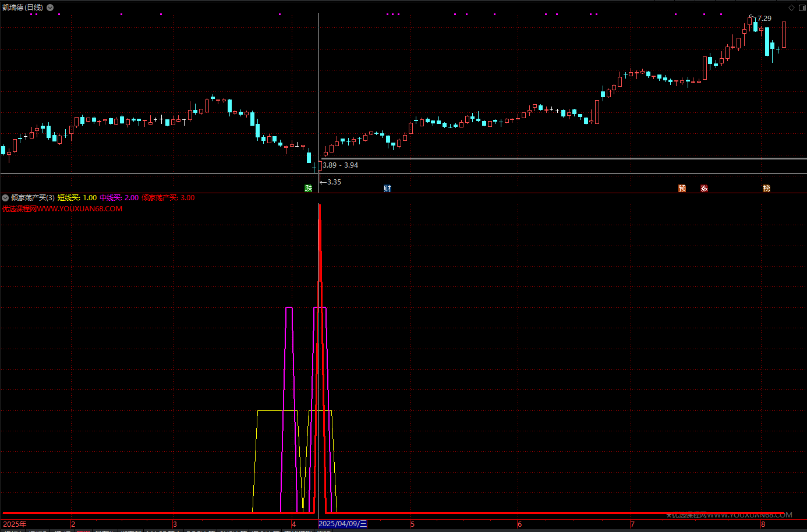
Task: Click the 2025年 label on time axis
Action: pyautogui.click(x=15, y=524)
